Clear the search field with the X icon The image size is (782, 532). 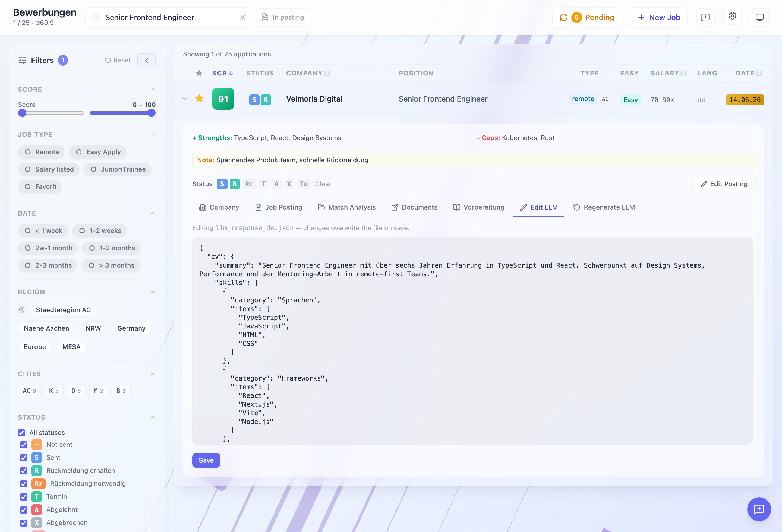[242, 17]
